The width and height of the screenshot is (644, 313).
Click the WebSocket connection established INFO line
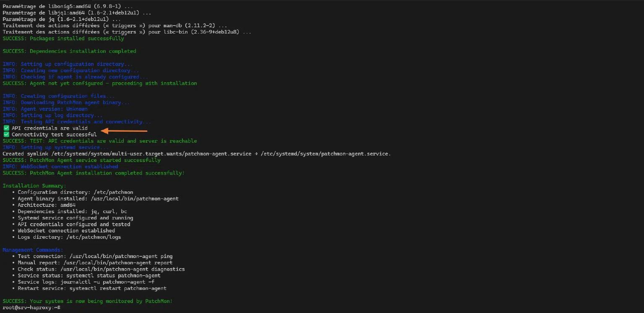click(60, 167)
